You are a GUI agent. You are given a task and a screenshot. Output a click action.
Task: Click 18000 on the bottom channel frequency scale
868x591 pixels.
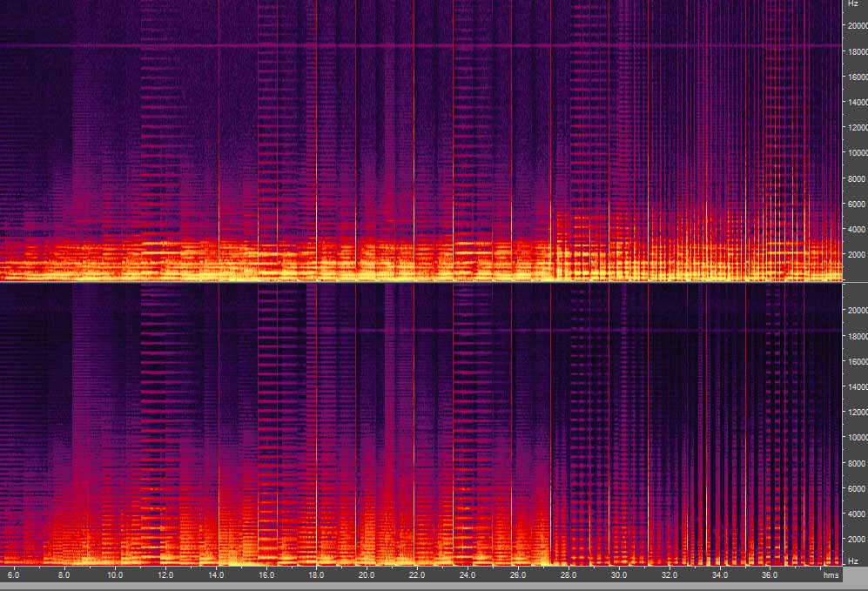[x=858, y=336]
